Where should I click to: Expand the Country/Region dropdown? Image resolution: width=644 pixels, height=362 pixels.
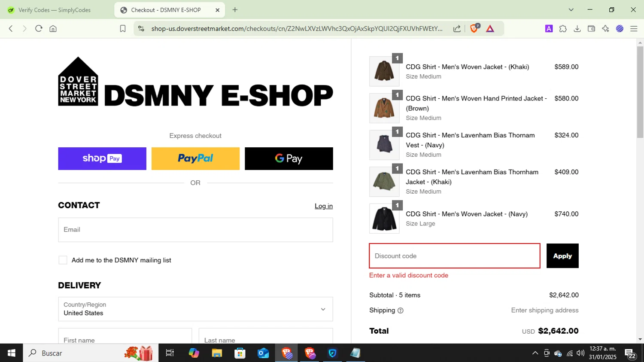195,309
